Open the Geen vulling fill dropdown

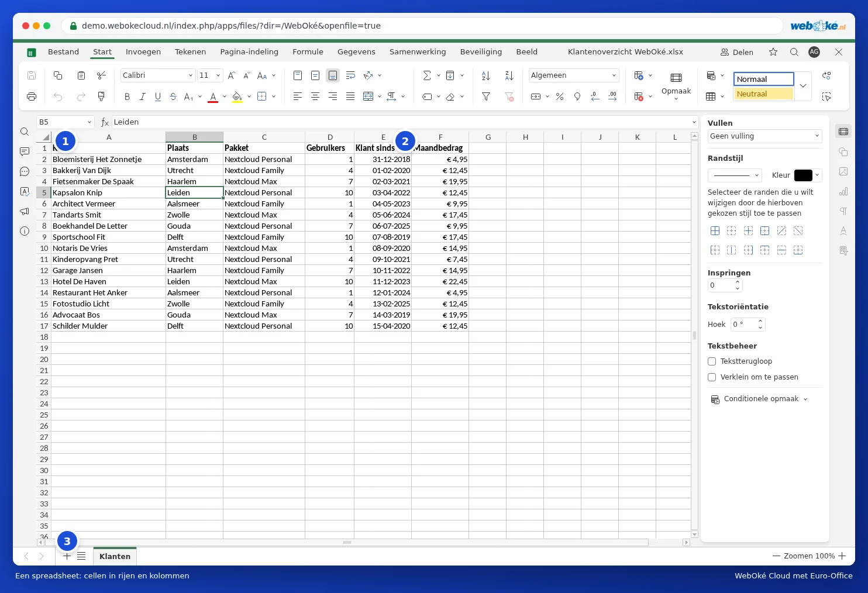[x=765, y=136]
